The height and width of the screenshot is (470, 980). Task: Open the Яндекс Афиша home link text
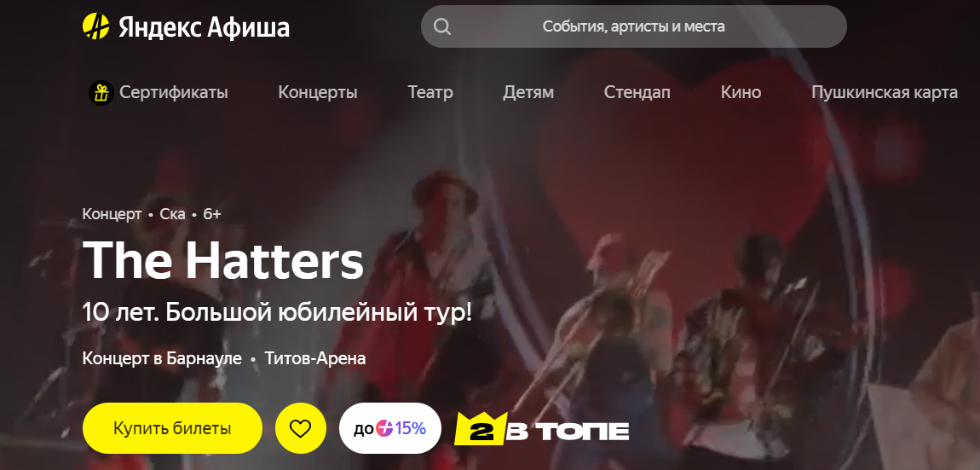[204, 27]
